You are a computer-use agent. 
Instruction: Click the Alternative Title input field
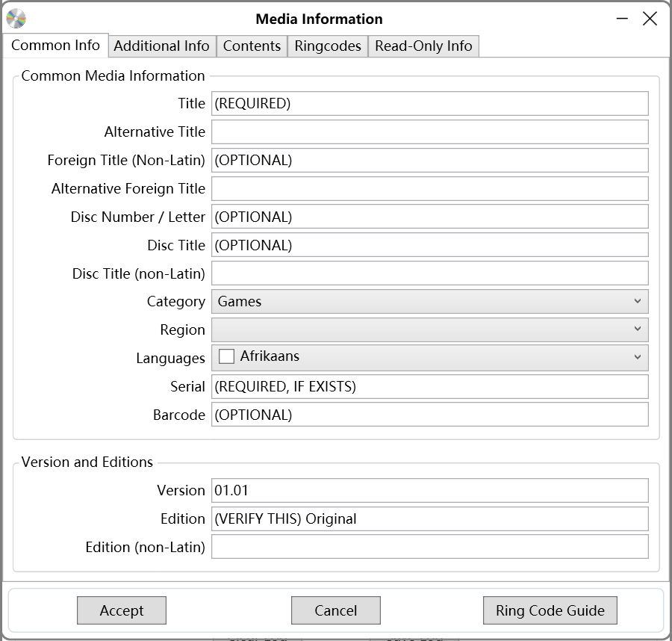[x=430, y=131]
